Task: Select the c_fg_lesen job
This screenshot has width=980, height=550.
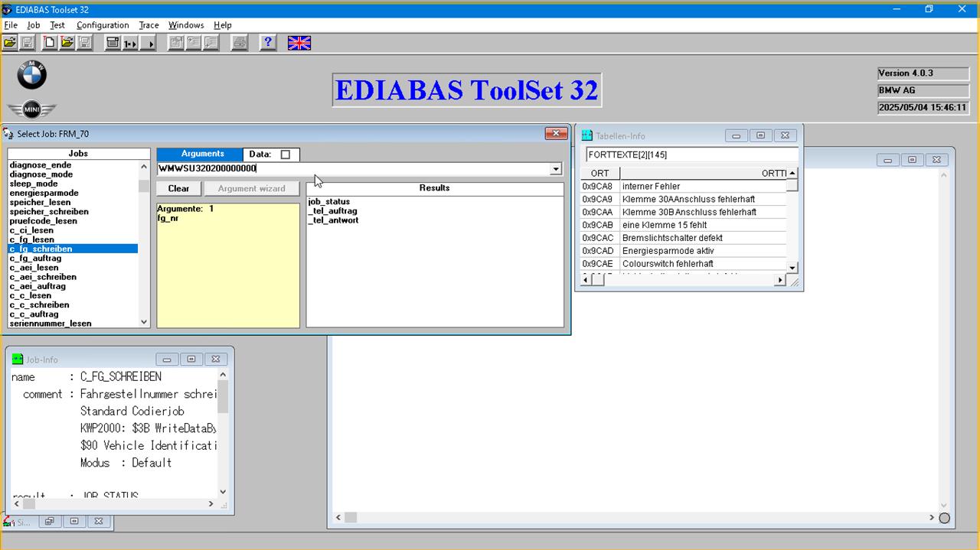Action: (x=31, y=239)
